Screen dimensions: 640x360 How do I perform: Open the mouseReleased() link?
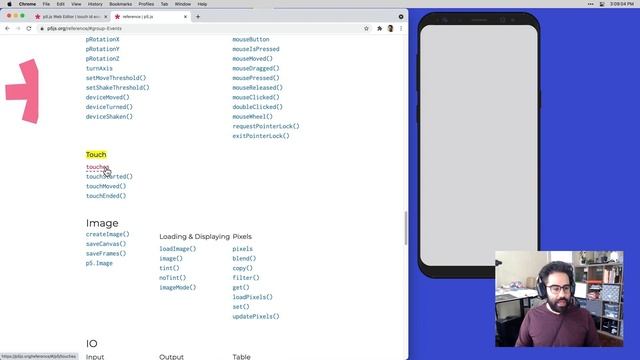tap(258, 88)
